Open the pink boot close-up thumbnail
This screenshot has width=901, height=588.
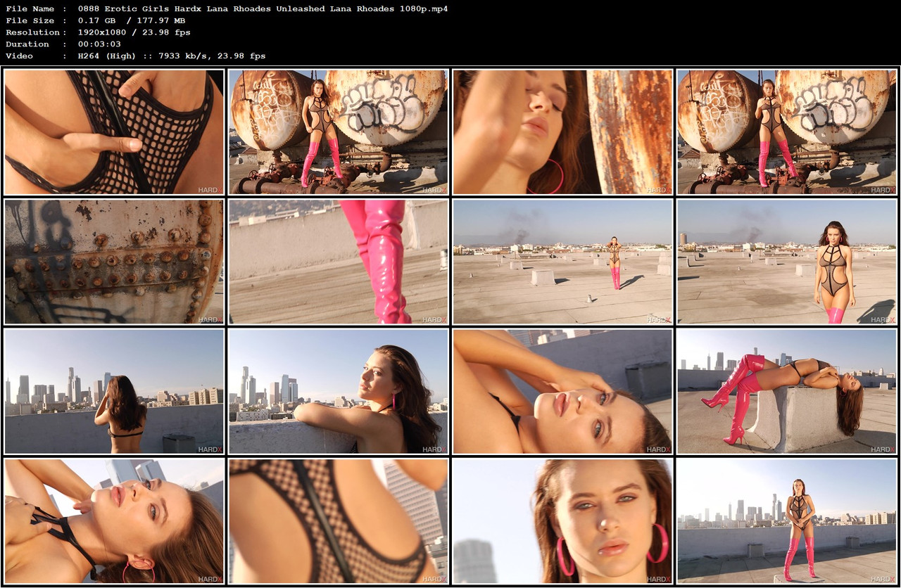click(x=338, y=262)
